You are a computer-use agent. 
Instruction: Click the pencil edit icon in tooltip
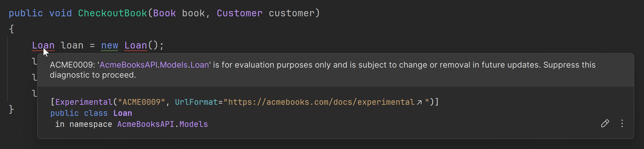[605, 123]
